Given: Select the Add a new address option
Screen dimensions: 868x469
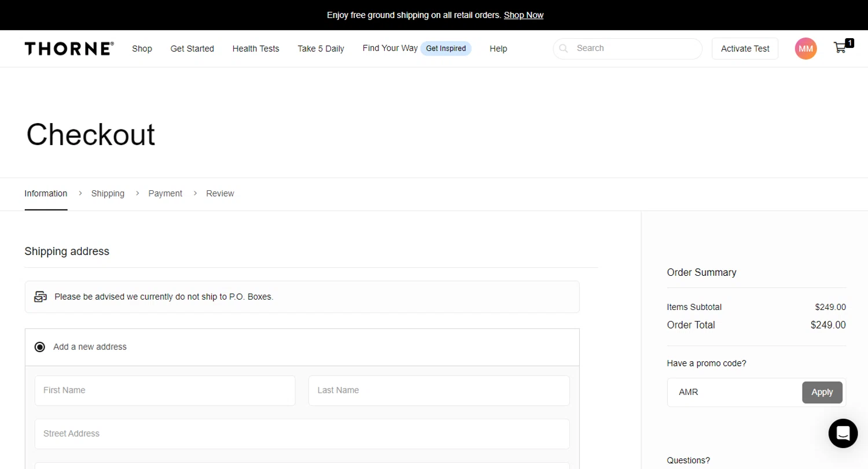Looking at the screenshot, I should pos(40,347).
